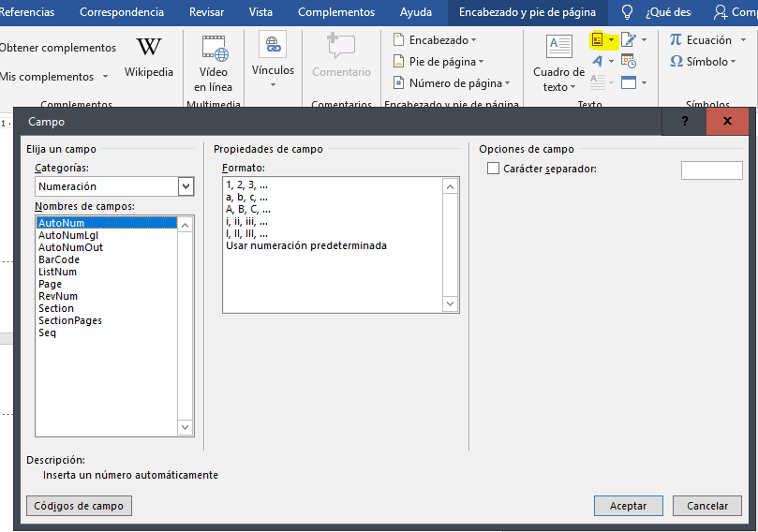Open the Revisar tab
This screenshot has width=758, height=532.
(x=206, y=12)
